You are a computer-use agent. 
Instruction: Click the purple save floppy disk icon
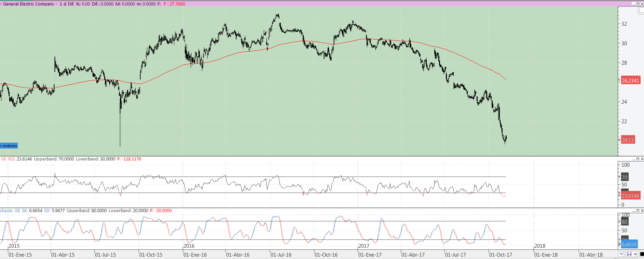coord(629,254)
